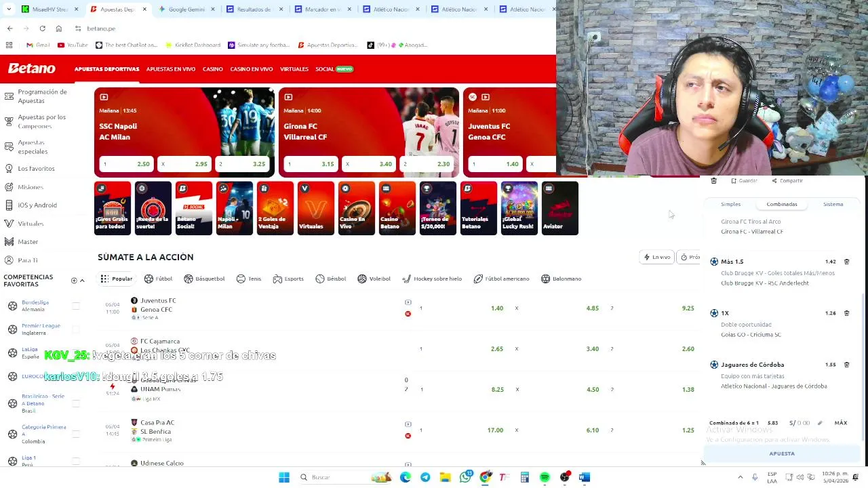Viewport: 868px width, 488px height.
Task: Open the Casino en Vivo tile
Action: pos(357,208)
